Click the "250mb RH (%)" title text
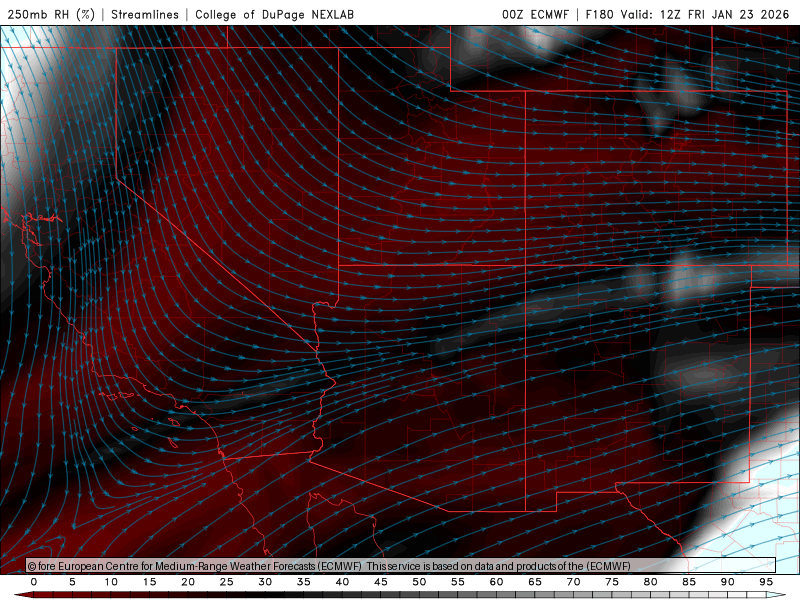This screenshot has height=600, width=800. point(51,14)
